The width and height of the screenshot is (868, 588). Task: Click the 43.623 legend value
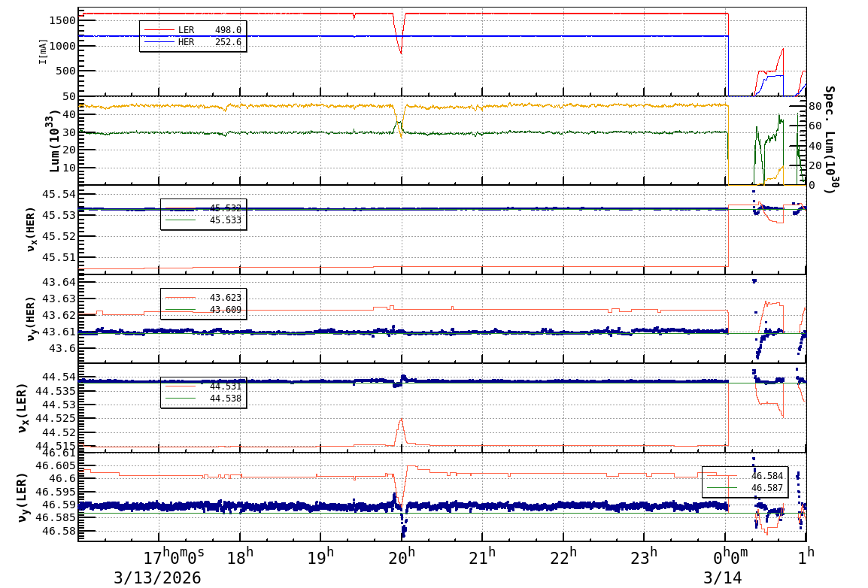(x=226, y=298)
